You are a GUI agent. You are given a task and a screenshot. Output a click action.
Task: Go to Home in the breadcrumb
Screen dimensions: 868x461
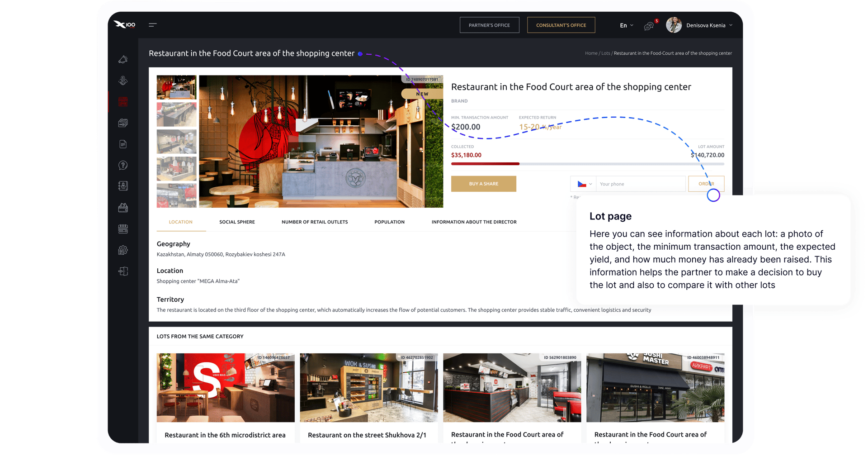tap(591, 53)
